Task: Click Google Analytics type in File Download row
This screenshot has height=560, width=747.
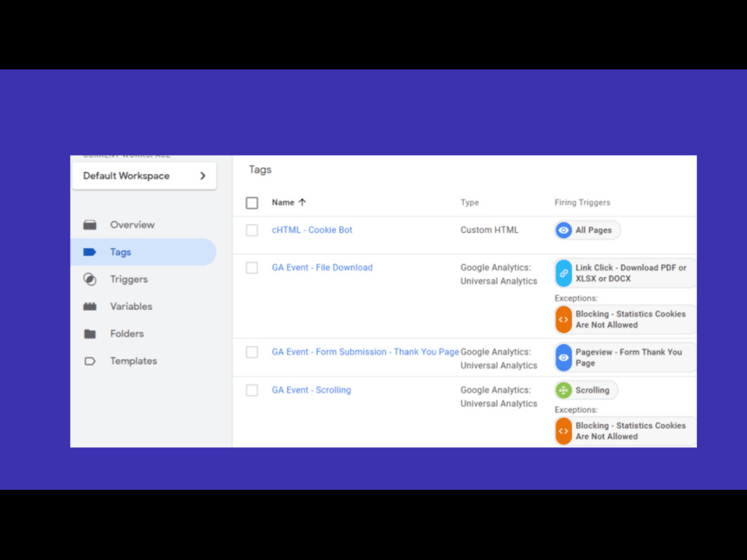Action: point(499,274)
